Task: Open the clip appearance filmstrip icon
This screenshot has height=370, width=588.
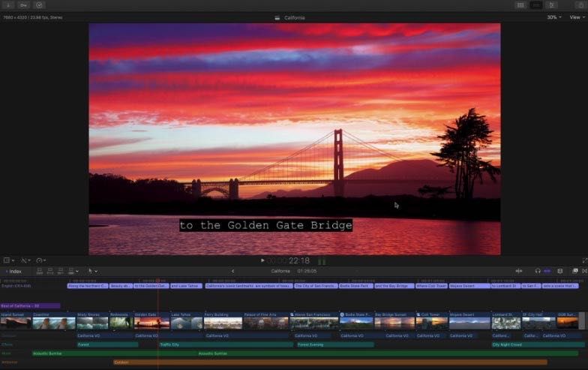Action: [x=559, y=271]
